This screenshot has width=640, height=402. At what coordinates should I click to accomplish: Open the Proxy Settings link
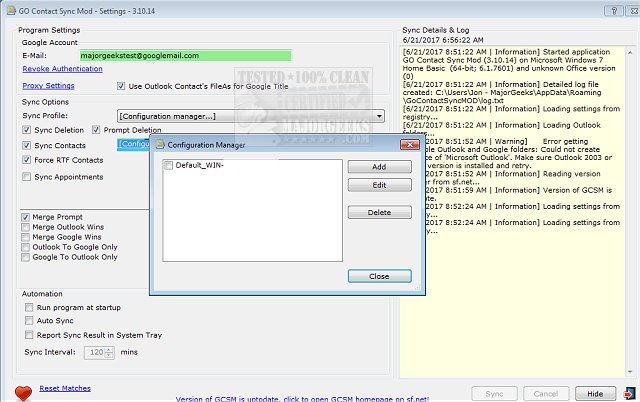49,85
